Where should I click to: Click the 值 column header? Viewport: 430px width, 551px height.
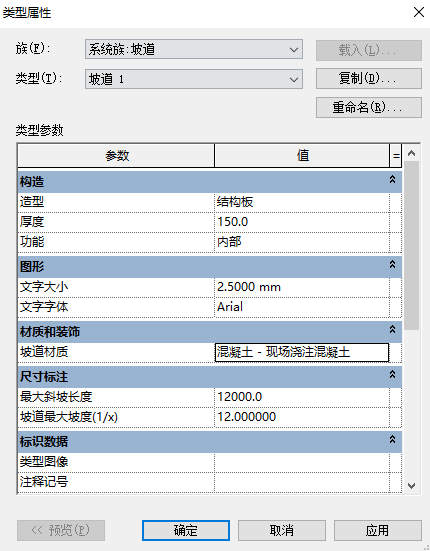(x=302, y=155)
